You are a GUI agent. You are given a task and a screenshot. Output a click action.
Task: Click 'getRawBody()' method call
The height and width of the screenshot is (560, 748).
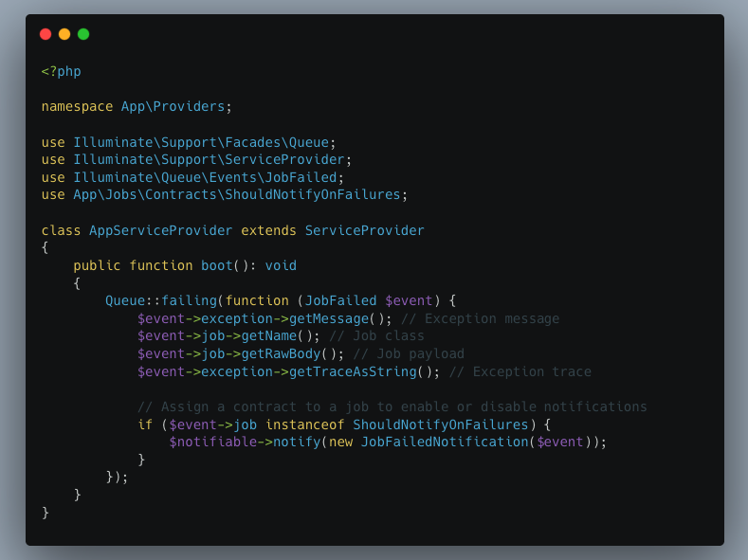click(288, 353)
